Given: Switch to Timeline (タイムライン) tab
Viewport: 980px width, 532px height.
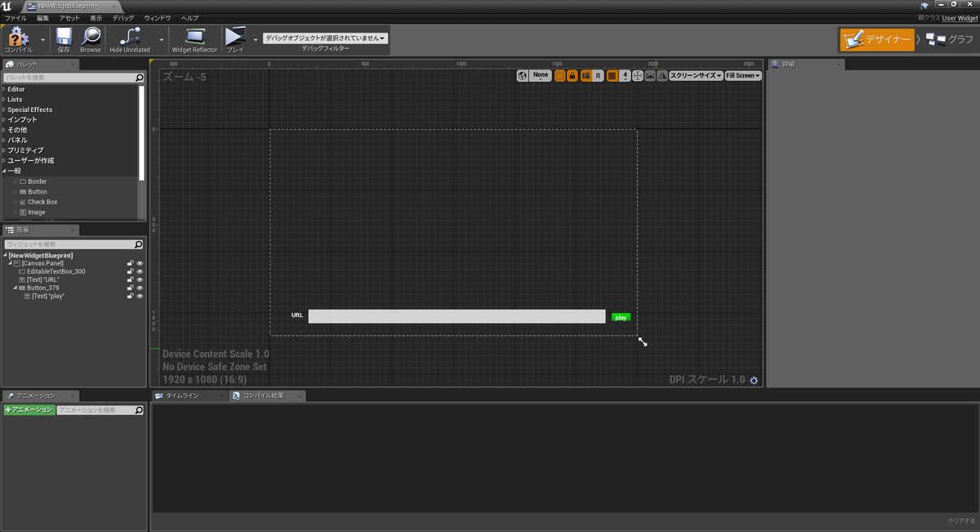Looking at the screenshot, I should (x=182, y=396).
